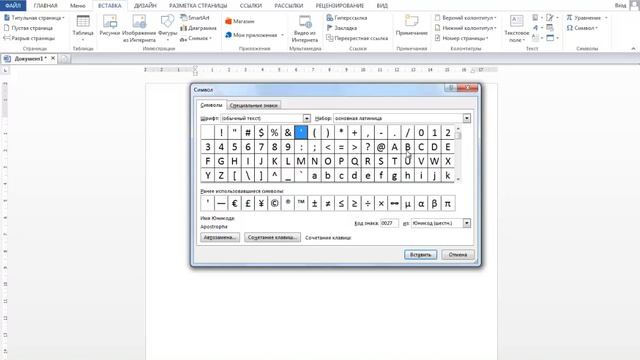Open the Table insert icon
640x360 pixels.
point(83,27)
